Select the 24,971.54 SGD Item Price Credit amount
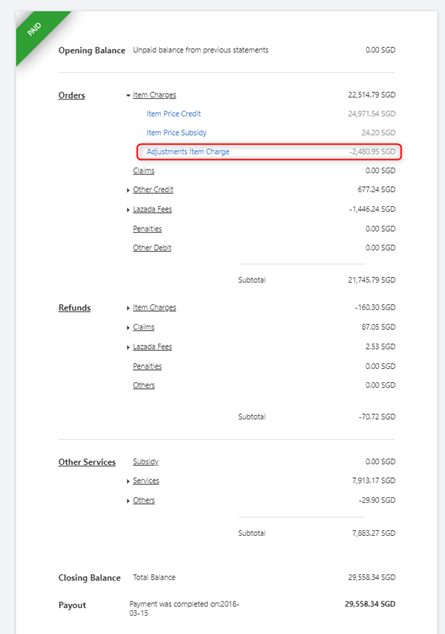 point(372,114)
